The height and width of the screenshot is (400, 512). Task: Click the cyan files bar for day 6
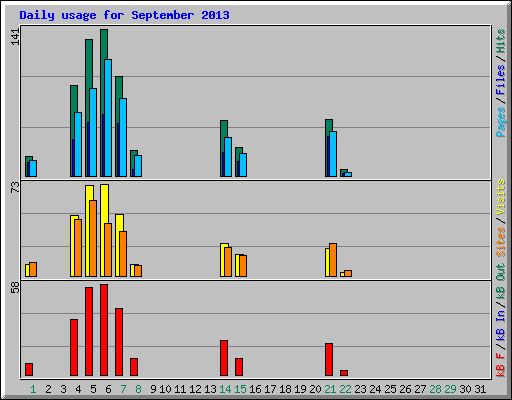tap(108, 118)
